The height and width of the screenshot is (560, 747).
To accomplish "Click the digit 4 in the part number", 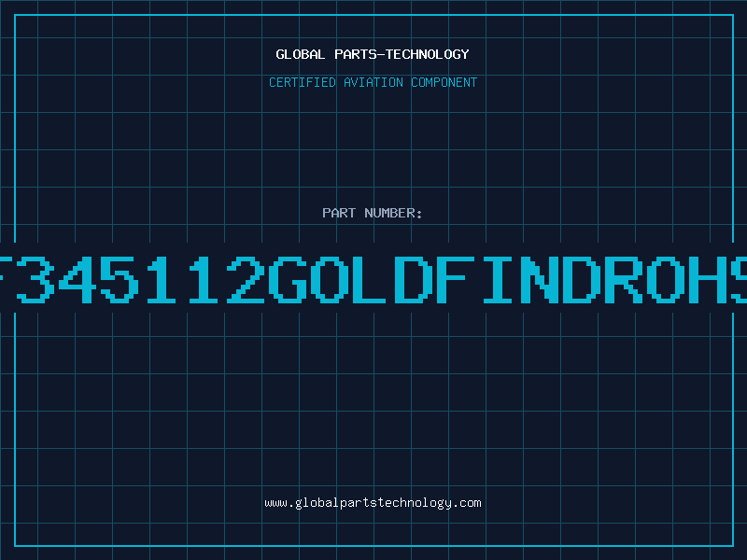I will click(x=78, y=280).
